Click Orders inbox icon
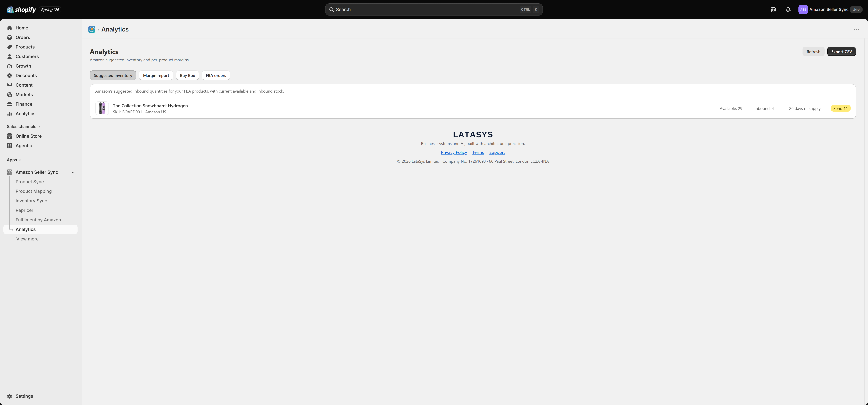868x405 pixels. pos(9,37)
